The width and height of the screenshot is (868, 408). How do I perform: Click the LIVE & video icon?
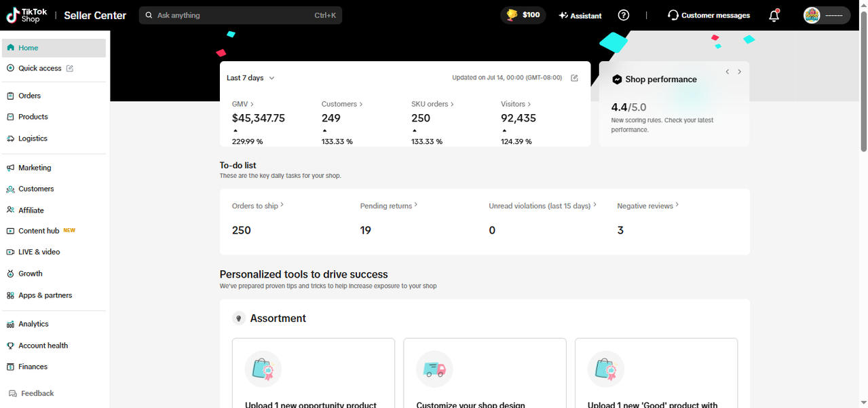pyautogui.click(x=10, y=252)
